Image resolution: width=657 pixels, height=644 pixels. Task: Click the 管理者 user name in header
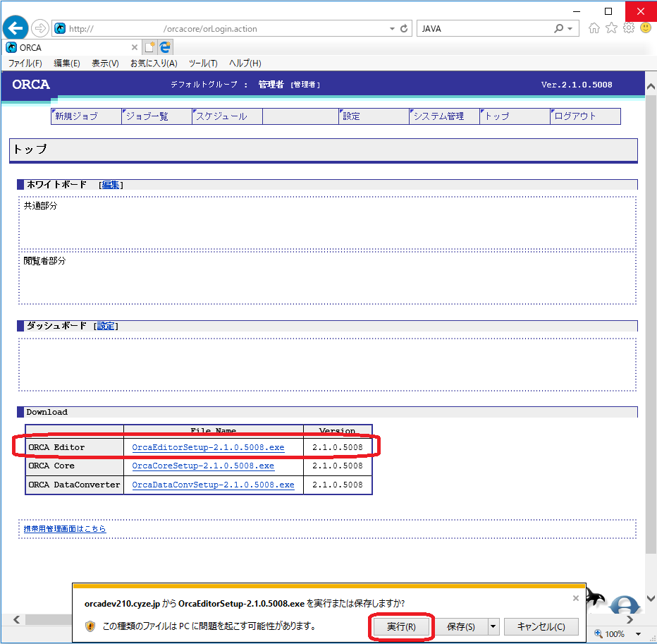(271, 84)
